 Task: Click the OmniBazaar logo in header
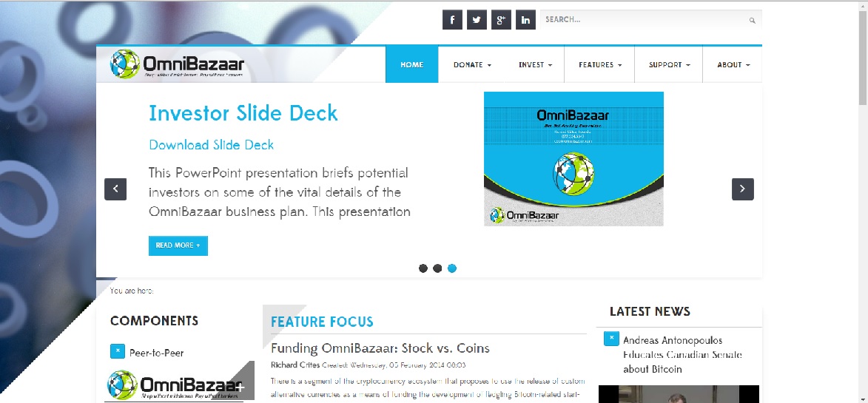(x=178, y=64)
